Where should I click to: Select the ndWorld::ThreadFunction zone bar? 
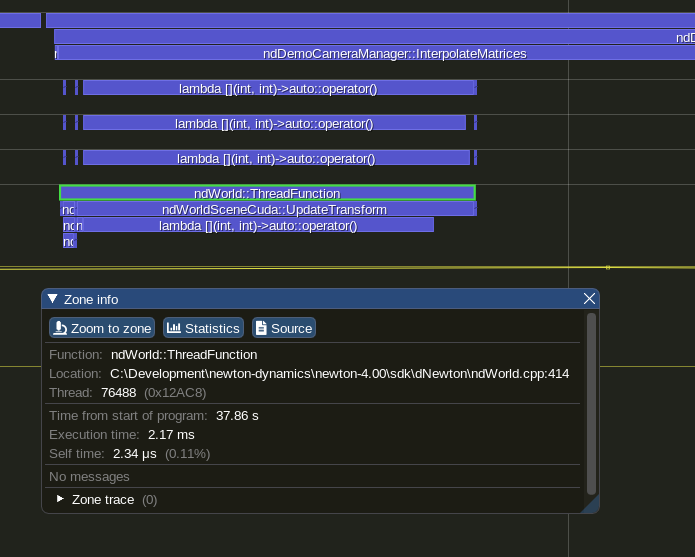267,193
